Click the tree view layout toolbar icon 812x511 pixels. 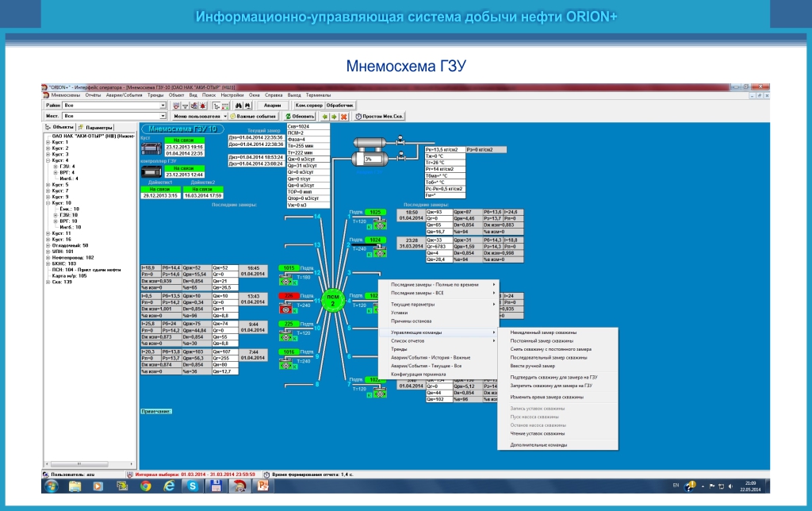click(x=216, y=106)
